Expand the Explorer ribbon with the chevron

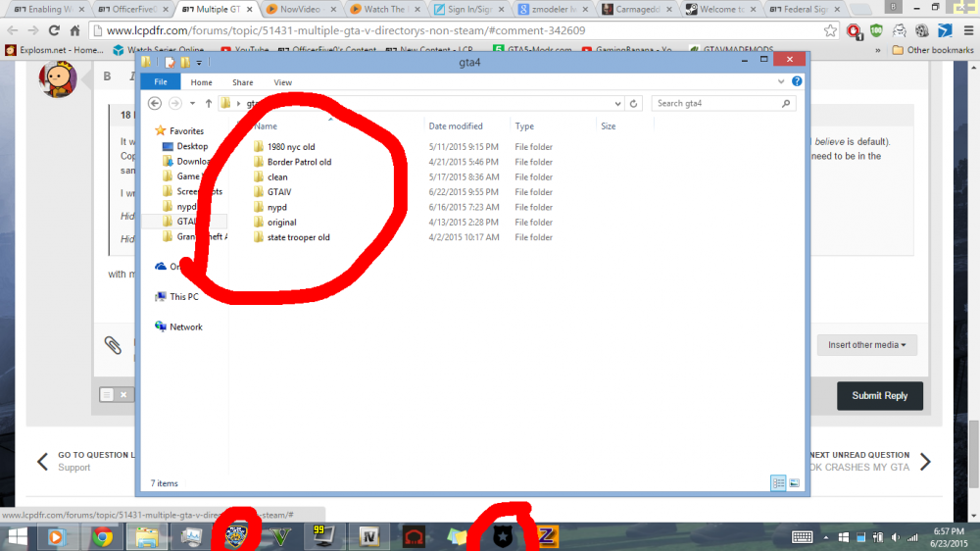click(781, 81)
